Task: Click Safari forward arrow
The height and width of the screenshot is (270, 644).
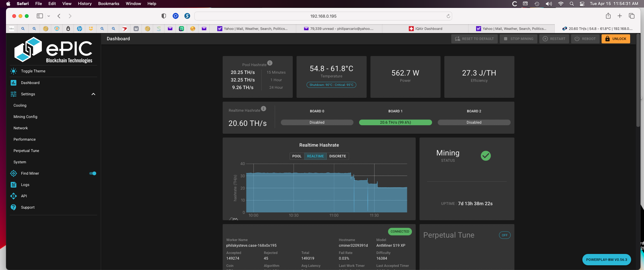Action: point(70,16)
